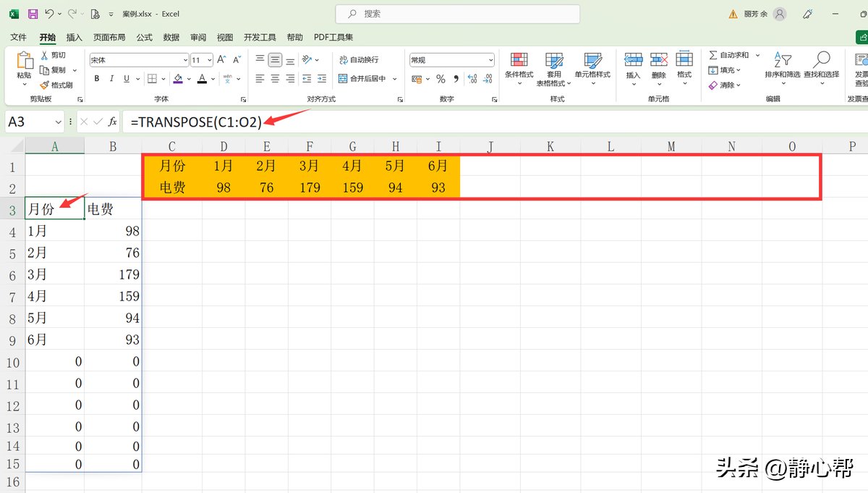Click the Format cells (格式) button
This screenshot has height=493, width=868.
click(684, 69)
